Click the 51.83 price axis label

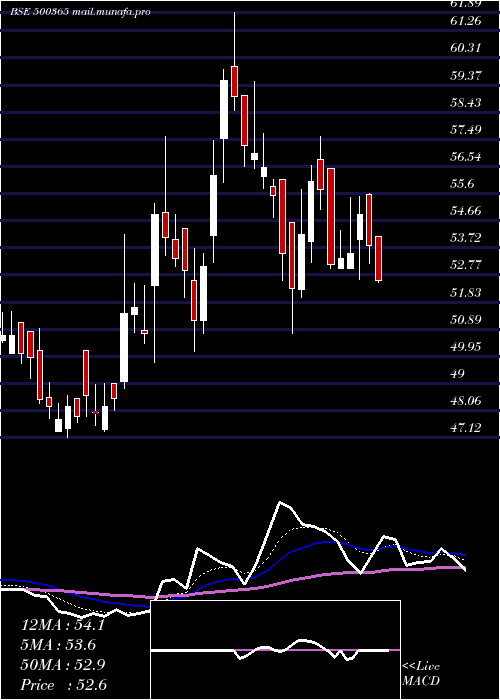coord(466,292)
